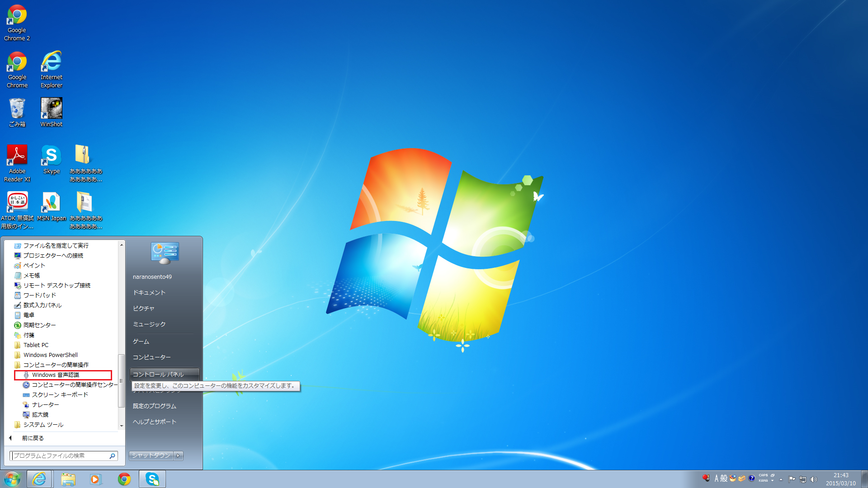
Task: Launch メモ帳 from the programs list
Action: tap(27, 276)
